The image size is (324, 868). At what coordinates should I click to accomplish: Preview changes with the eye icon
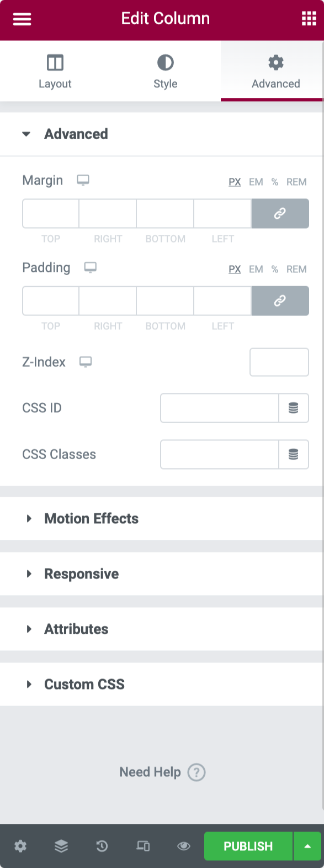183,846
